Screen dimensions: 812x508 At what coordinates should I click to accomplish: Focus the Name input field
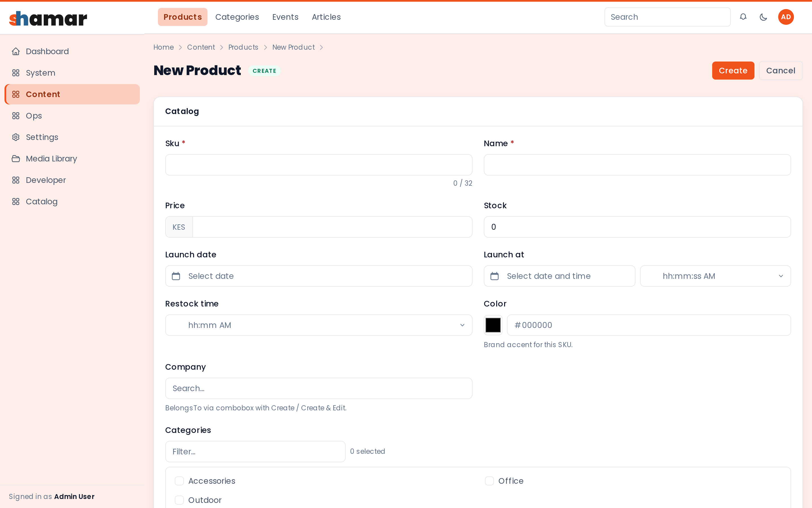click(x=637, y=165)
